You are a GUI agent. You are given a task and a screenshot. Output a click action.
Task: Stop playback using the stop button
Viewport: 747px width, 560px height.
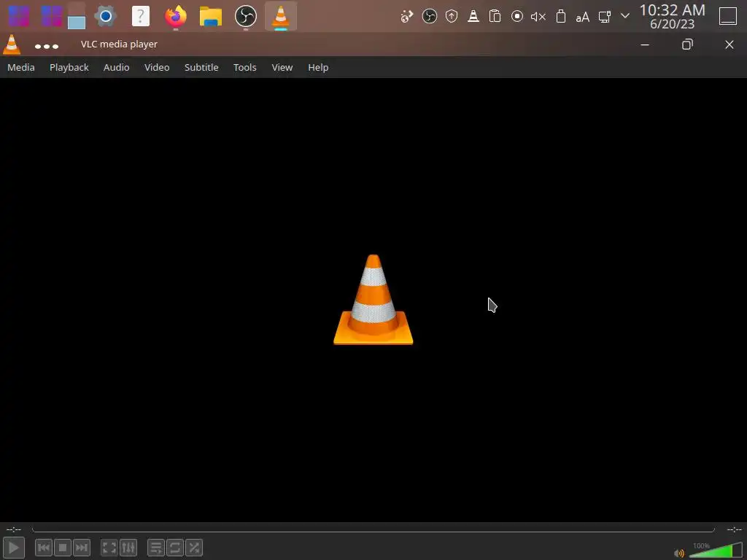63,548
